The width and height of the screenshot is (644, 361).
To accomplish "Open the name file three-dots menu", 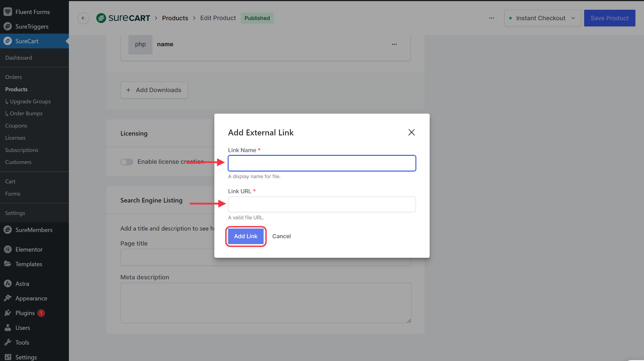I will coord(394,44).
